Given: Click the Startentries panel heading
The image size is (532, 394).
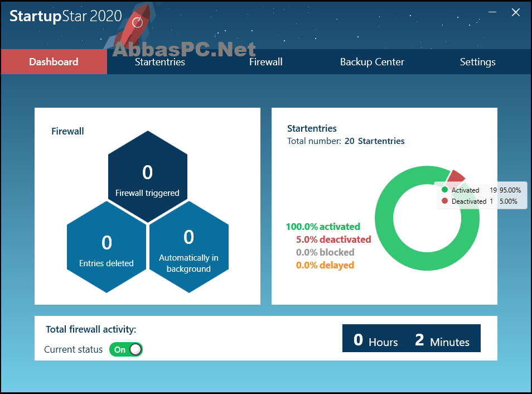Looking at the screenshot, I should [312, 128].
